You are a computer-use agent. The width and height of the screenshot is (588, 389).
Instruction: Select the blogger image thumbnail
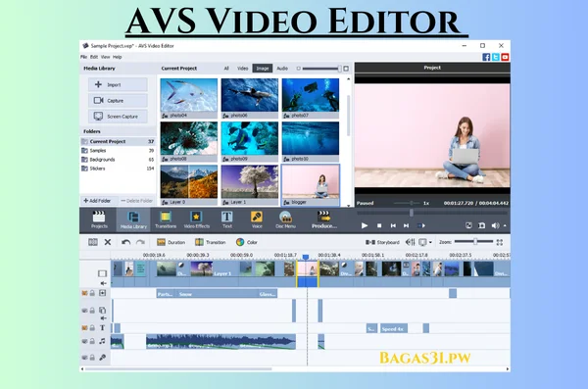[x=311, y=185]
